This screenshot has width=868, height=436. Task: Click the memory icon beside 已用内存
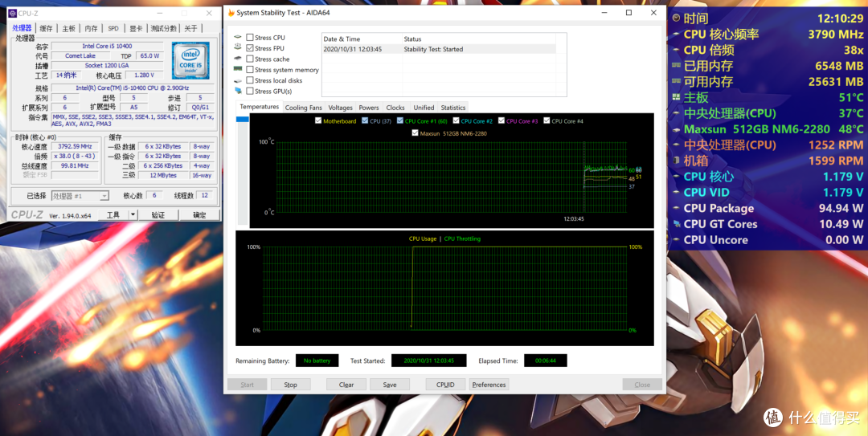676,66
